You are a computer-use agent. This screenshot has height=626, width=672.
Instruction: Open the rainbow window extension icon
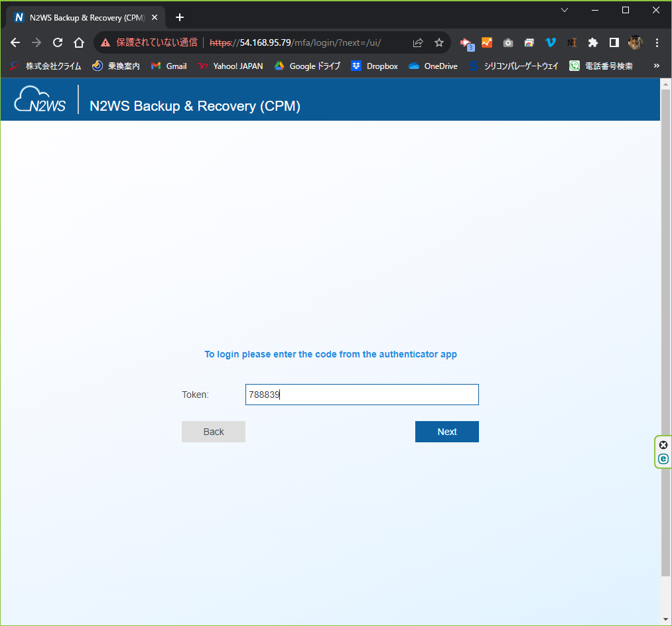pyautogui.click(x=529, y=42)
